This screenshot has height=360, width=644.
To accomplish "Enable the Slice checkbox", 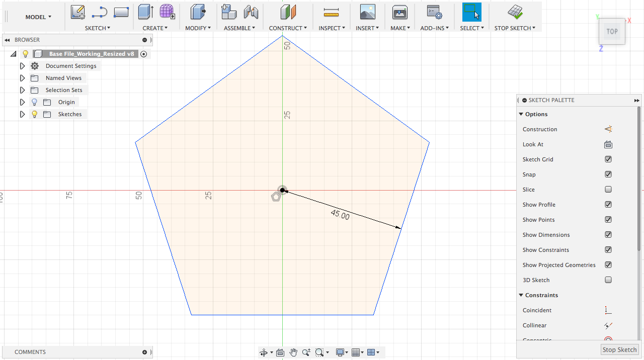I will click(x=608, y=190).
